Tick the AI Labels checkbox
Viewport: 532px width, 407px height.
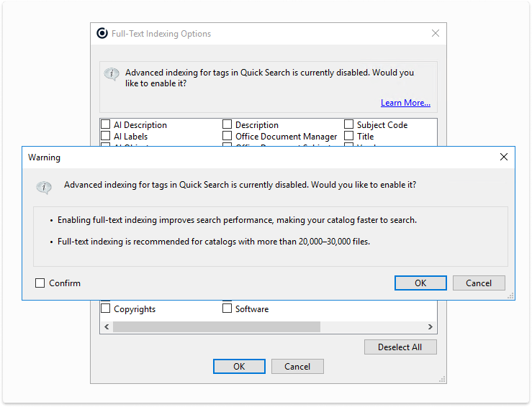(106, 136)
